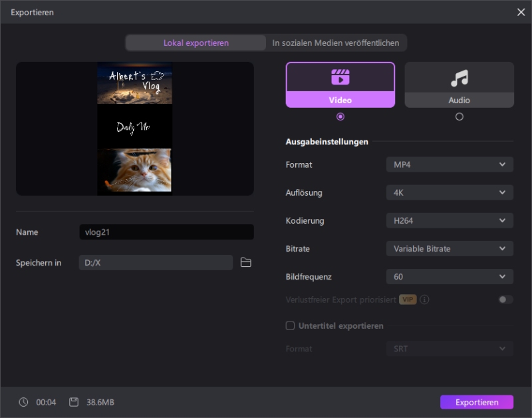Switch to Lokal exportieren tab
532x418 pixels.
[196, 43]
